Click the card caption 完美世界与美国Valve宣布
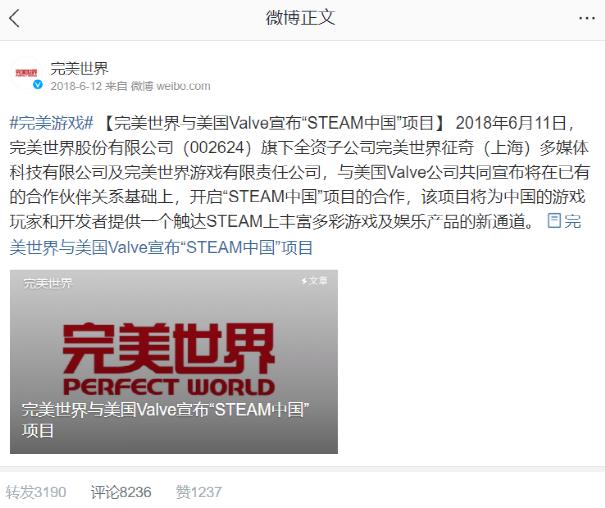 click(166, 420)
